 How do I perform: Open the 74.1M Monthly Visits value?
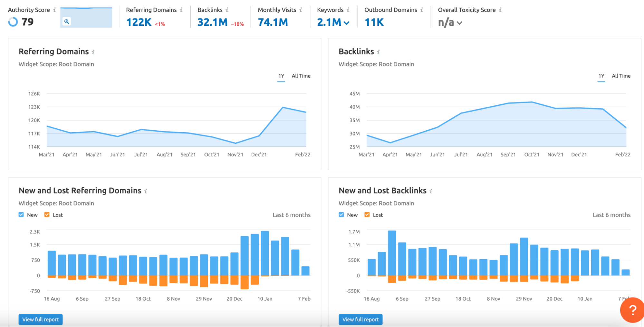pos(273,22)
